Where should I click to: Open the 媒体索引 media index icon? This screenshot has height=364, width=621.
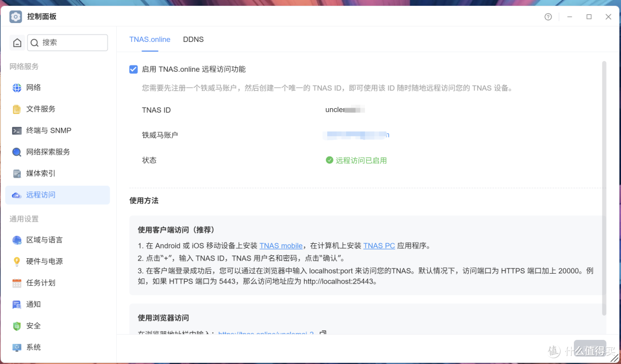tap(17, 174)
